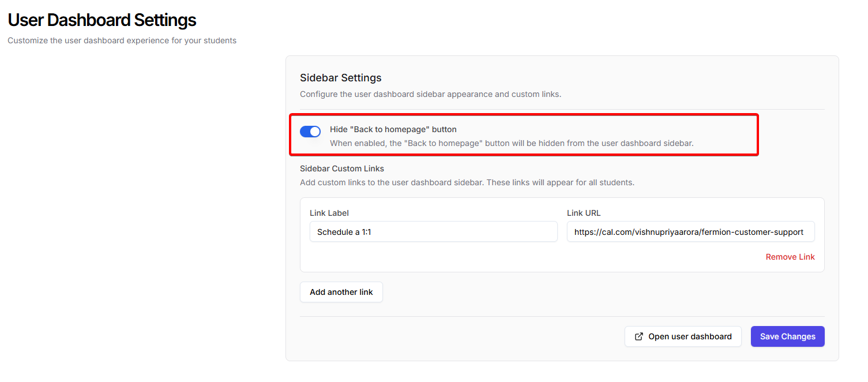
Task: Click the "Link Label" field caption
Action: [329, 213]
